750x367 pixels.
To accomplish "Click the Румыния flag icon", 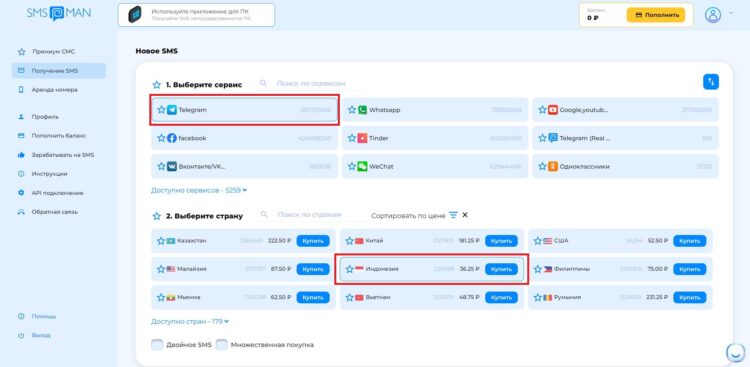I will [x=548, y=298].
